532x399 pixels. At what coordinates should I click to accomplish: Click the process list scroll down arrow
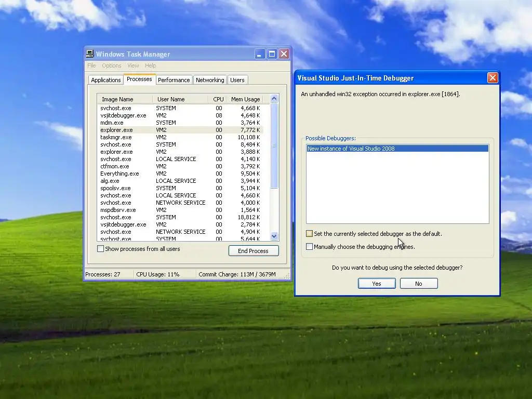point(274,236)
